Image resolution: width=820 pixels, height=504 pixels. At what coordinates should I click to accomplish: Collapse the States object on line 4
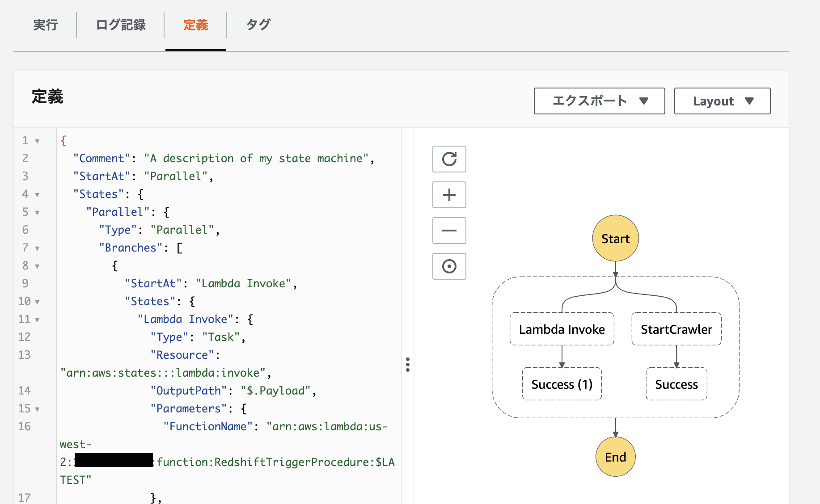click(x=37, y=194)
